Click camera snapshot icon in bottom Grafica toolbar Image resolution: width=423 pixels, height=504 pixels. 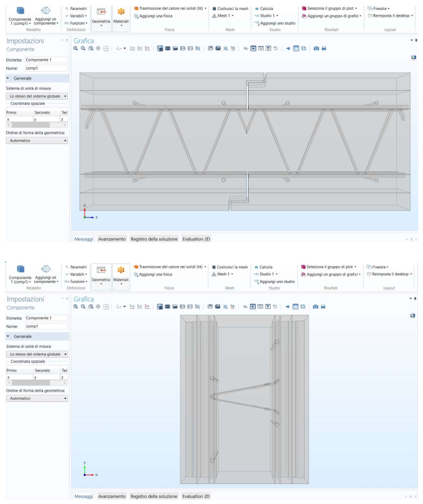point(316,306)
